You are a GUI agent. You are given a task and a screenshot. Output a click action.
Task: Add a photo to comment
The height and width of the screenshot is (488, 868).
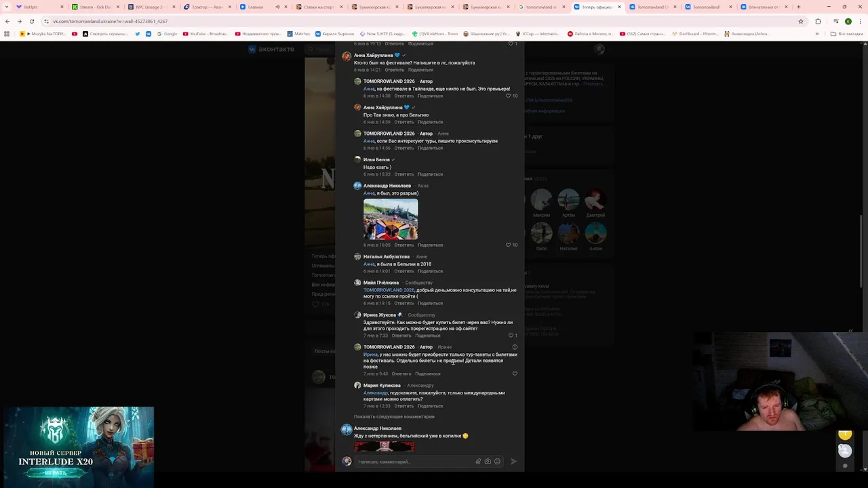[488, 462]
